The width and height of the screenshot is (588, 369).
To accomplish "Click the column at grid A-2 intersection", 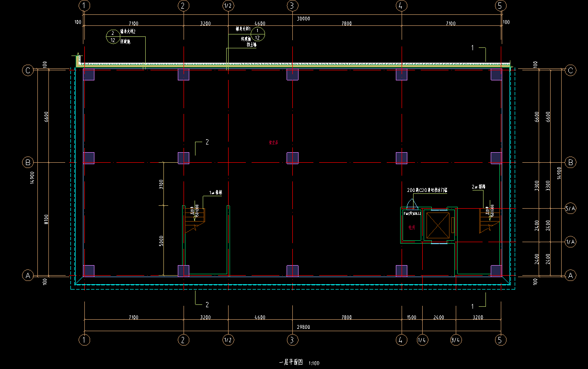I will coord(184,271).
